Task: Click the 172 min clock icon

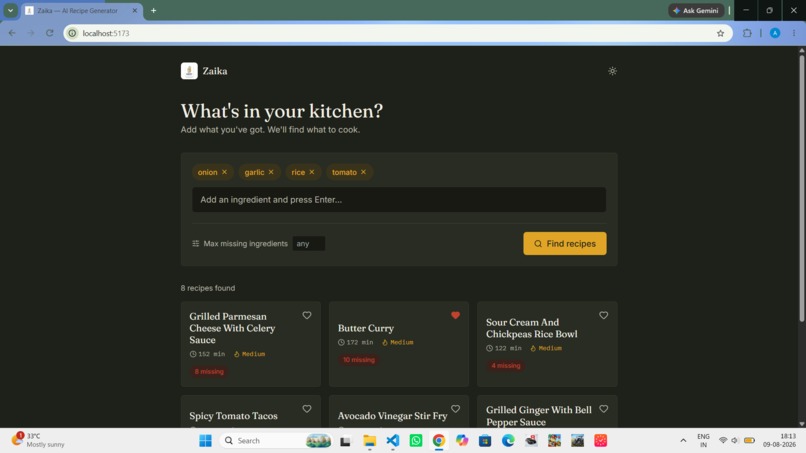Action: click(341, 342)
